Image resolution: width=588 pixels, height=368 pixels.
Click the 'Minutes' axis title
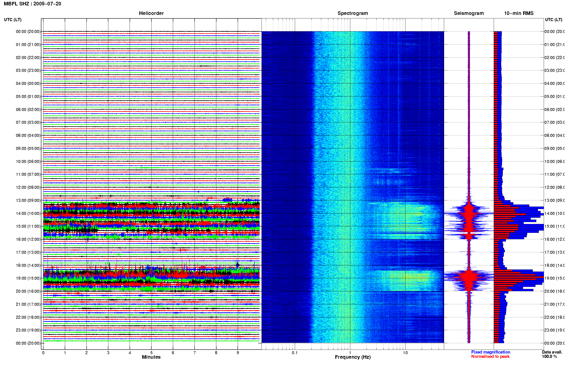pos(151,357)
